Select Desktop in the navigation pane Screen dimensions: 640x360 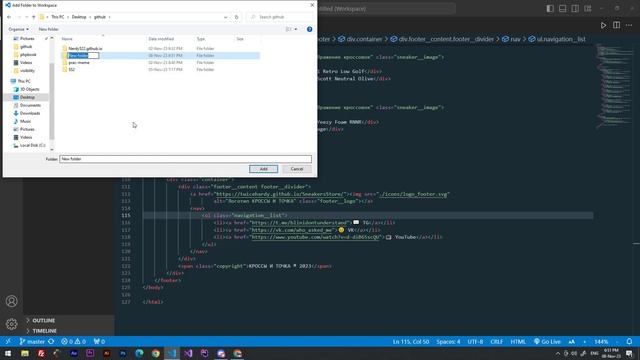coord(27,97)
